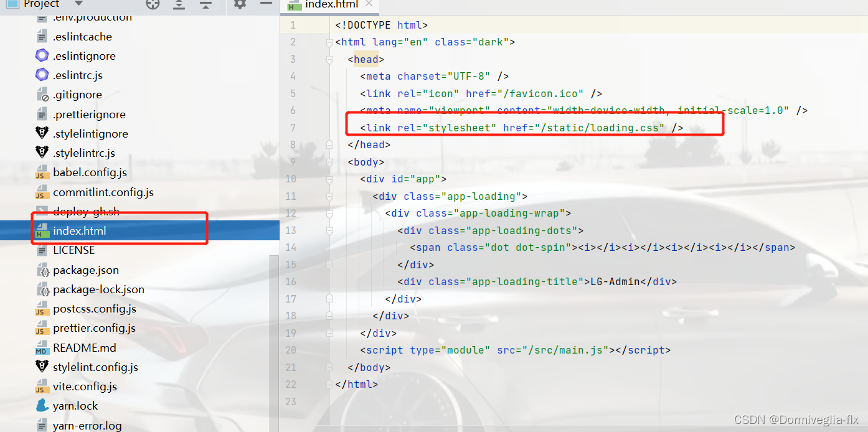
Task: Click the fold end marker at line 21
Action: (330, 367)
